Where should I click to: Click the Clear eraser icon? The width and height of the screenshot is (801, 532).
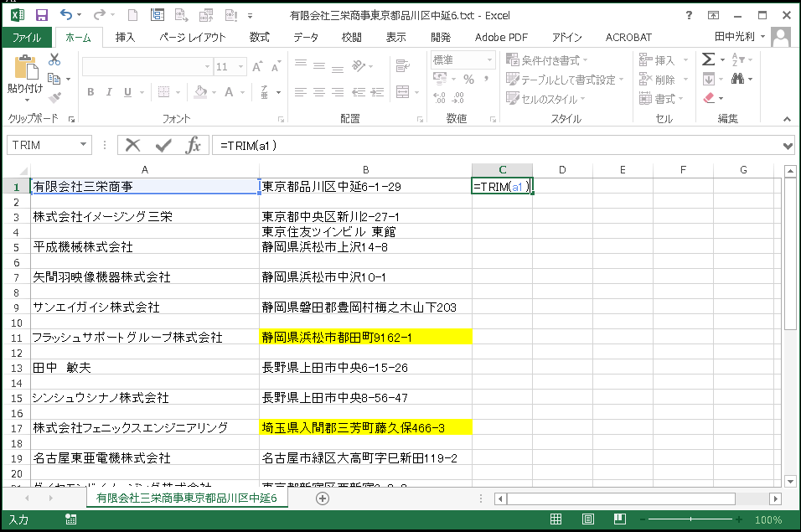coord(709,97)
